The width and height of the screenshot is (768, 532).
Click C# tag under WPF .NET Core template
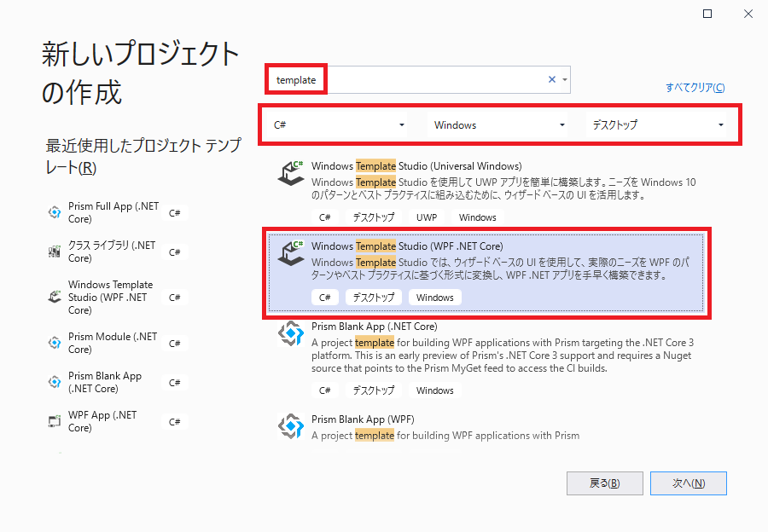(x=325, y=297)
